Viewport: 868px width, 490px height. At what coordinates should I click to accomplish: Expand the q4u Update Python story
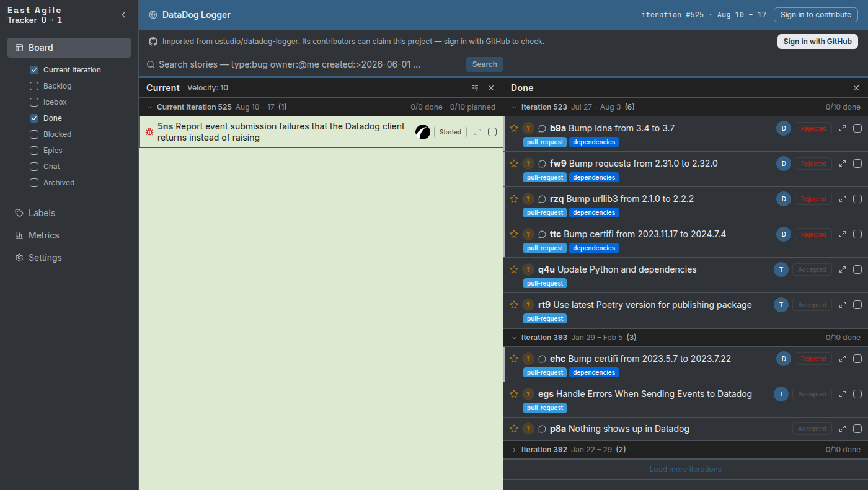(843, 269)
